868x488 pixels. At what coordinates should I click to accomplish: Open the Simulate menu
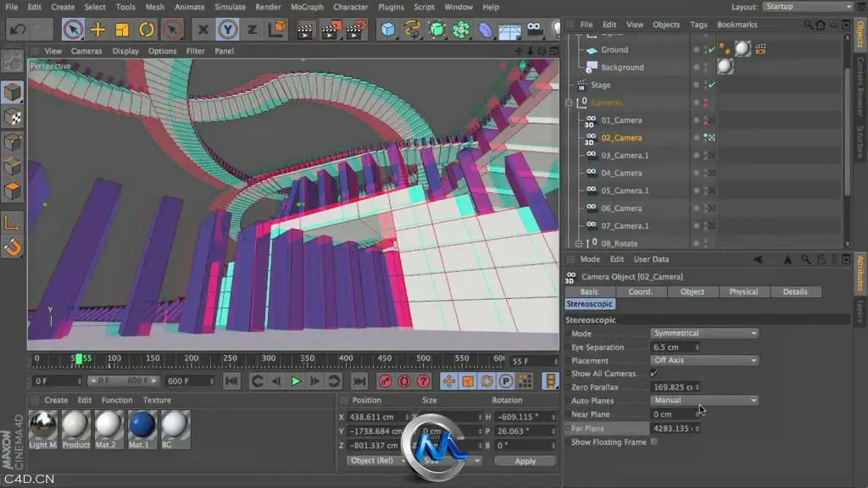[230, 7]
